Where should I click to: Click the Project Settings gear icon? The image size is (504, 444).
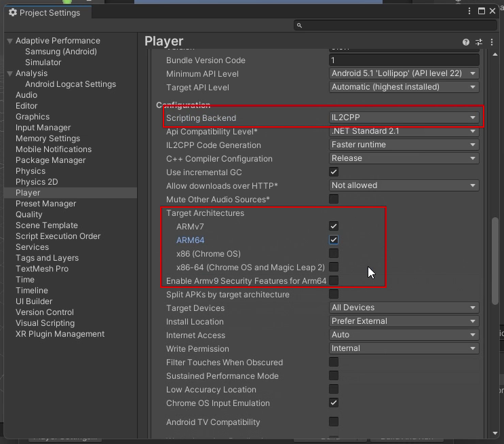pos(12,12)
